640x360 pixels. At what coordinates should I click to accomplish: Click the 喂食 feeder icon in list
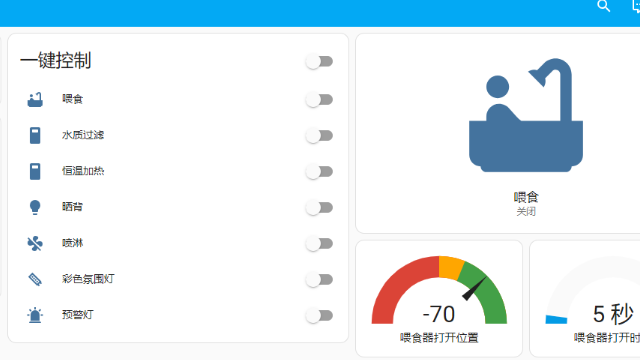(35, 99)
